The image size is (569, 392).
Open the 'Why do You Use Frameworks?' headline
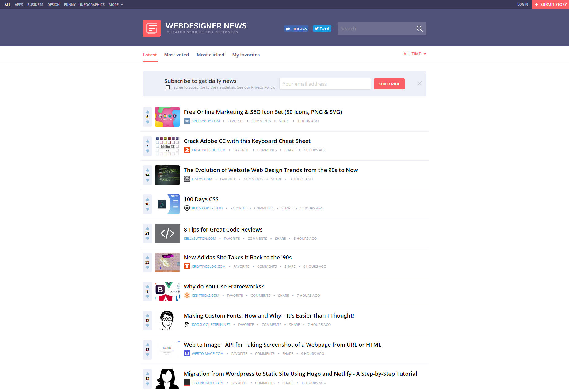[x=224, y=287]
